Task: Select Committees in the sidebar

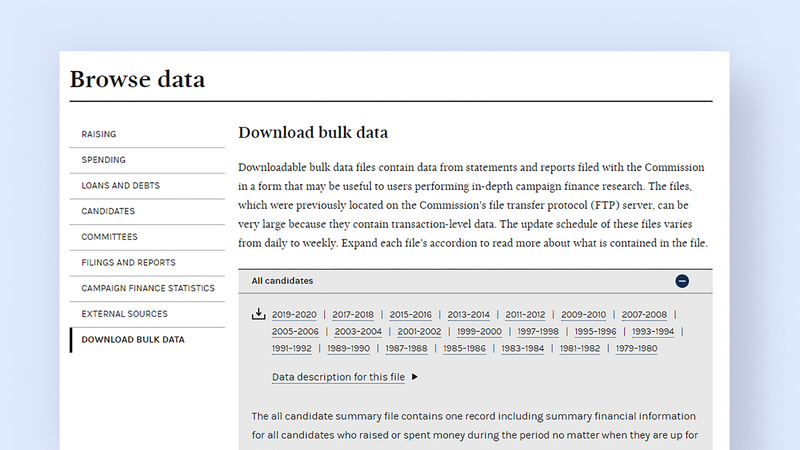Action: click(109, 237)
